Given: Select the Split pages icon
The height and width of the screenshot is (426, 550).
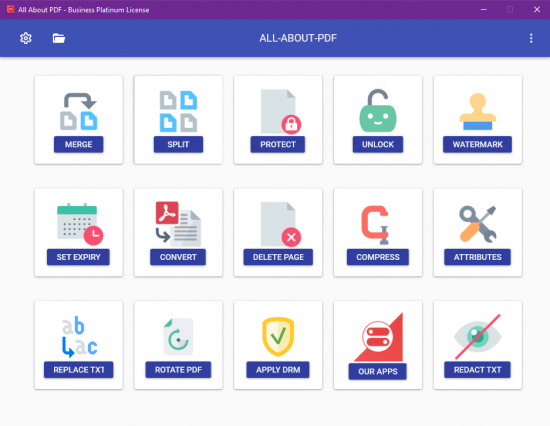Looking at the screenshot, I should coord(178,111).
